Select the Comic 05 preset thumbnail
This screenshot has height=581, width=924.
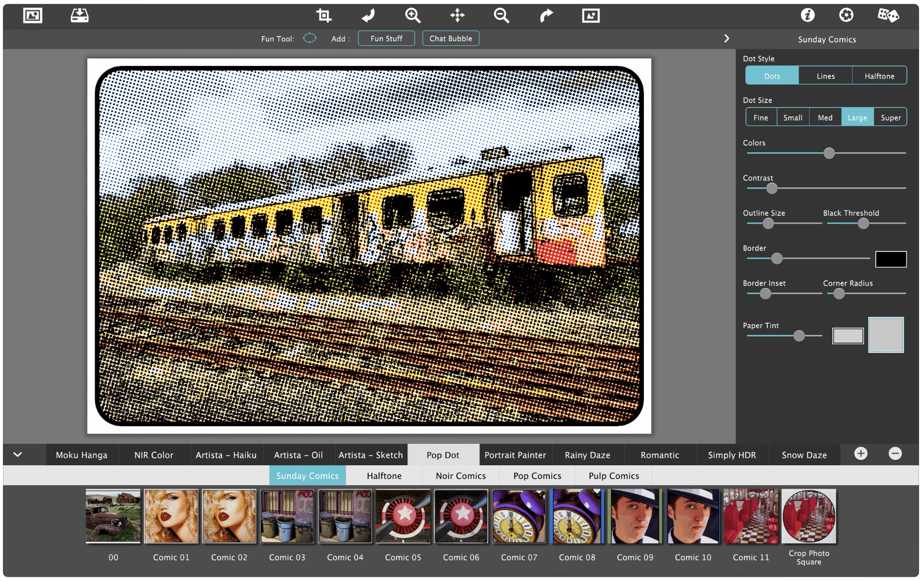coord(403,517)
